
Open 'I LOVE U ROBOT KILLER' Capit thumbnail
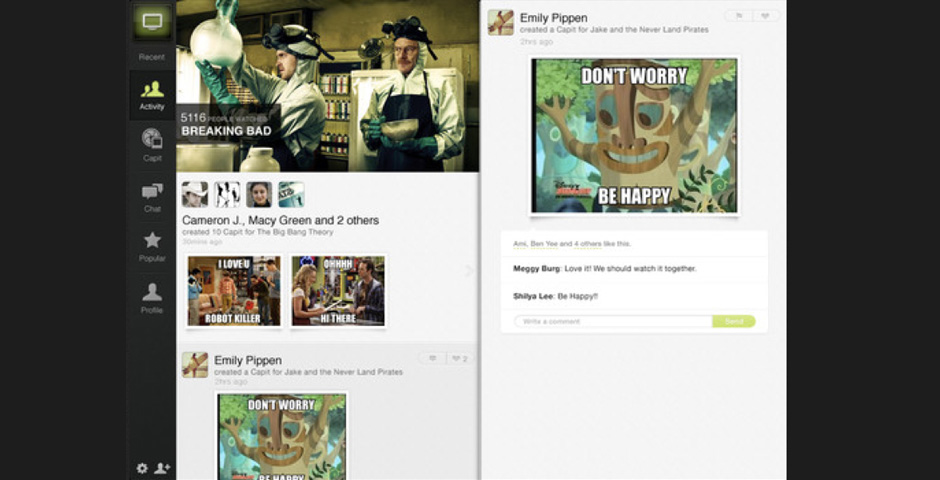point(234,291)
